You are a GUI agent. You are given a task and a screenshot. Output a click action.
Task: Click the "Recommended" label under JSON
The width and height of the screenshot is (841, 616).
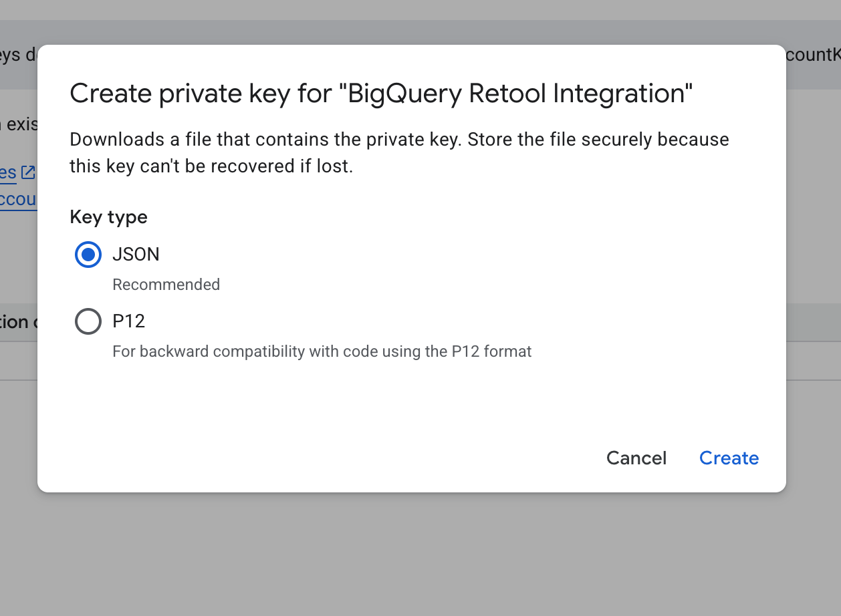(x=166, y=285)
